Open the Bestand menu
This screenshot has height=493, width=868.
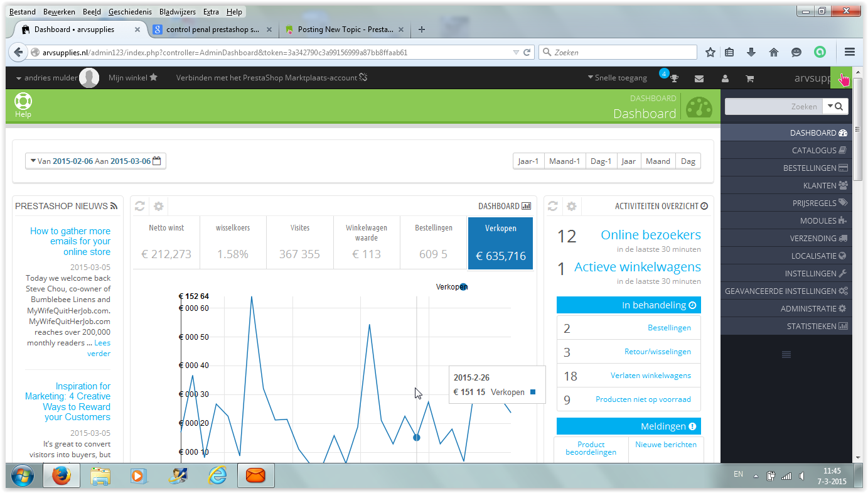23,12
